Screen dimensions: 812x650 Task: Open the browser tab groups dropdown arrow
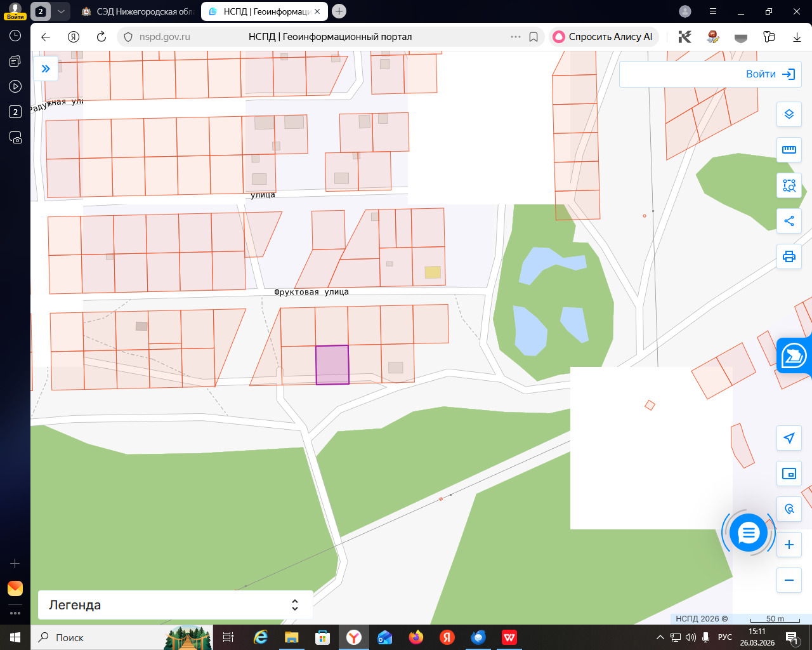(x=60, y=11)
